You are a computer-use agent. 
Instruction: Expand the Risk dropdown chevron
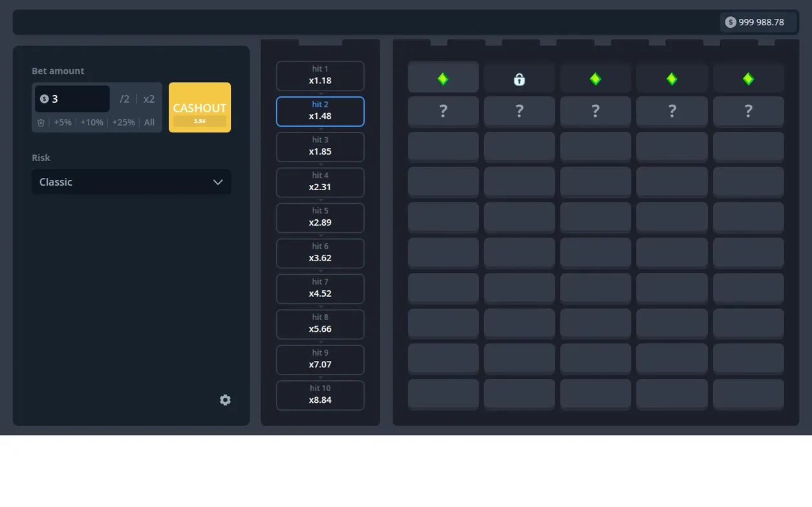(x=218, y=182)
